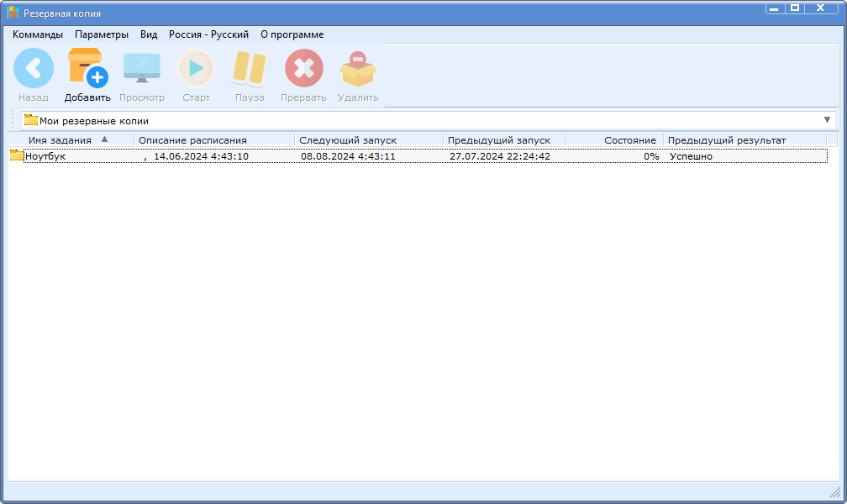Click the Ноутбук task folder icon

pyautogui.click(x=16, y=156)
